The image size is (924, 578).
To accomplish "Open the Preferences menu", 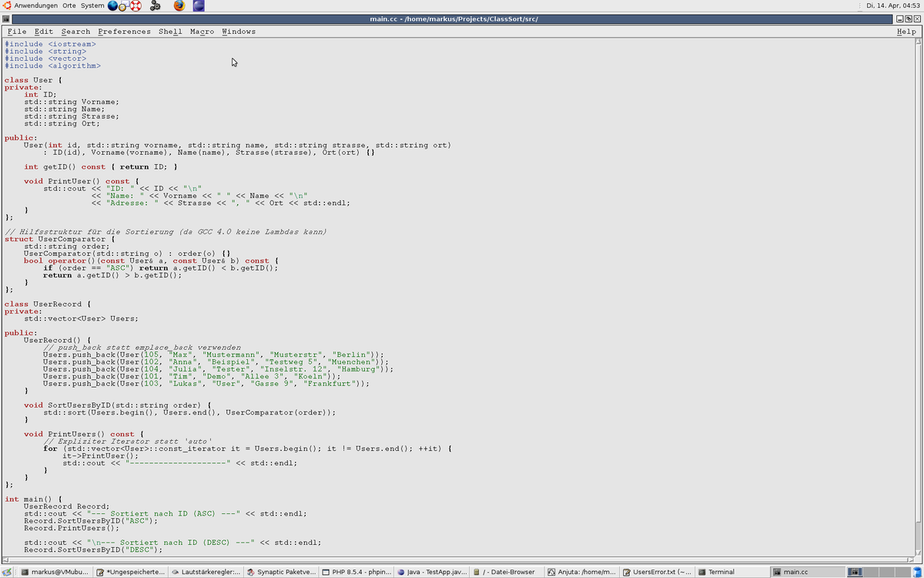I will [124, 32].
